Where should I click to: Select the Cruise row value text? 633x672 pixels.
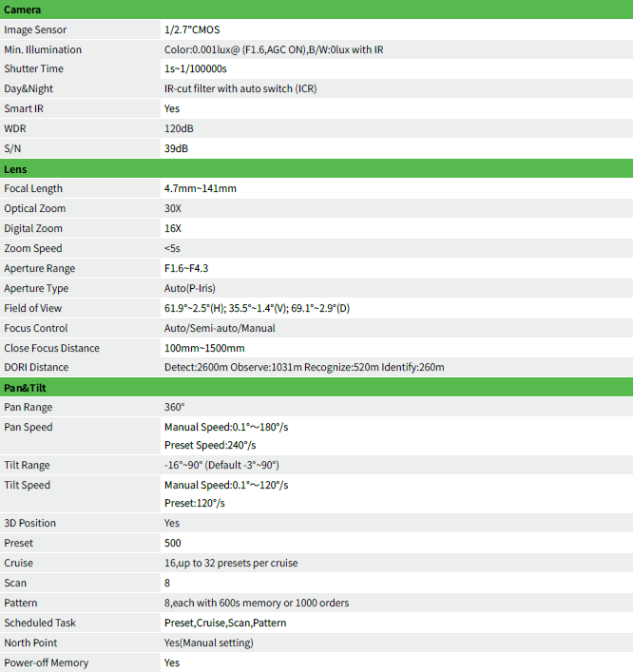(x=231, y=563)
